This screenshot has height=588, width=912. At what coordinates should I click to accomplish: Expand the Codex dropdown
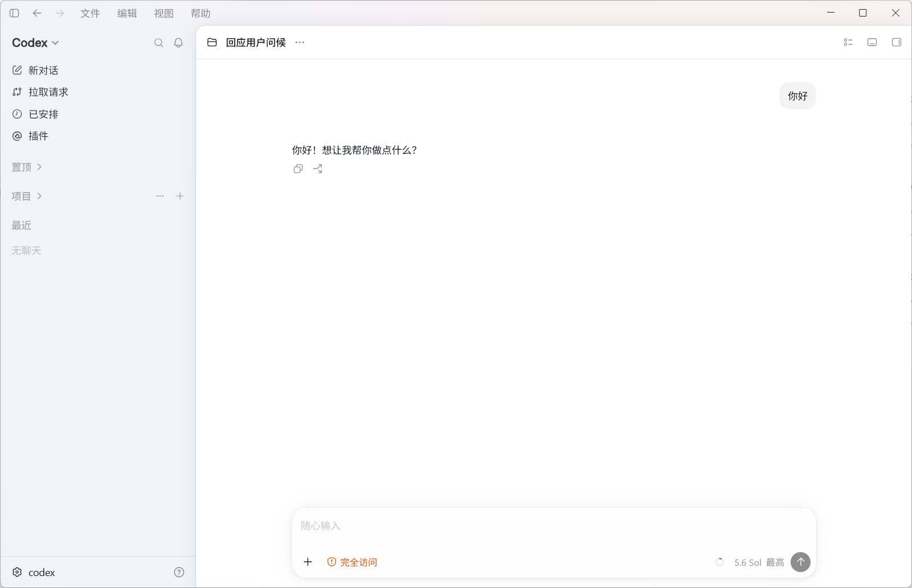[x=35, y=43]
